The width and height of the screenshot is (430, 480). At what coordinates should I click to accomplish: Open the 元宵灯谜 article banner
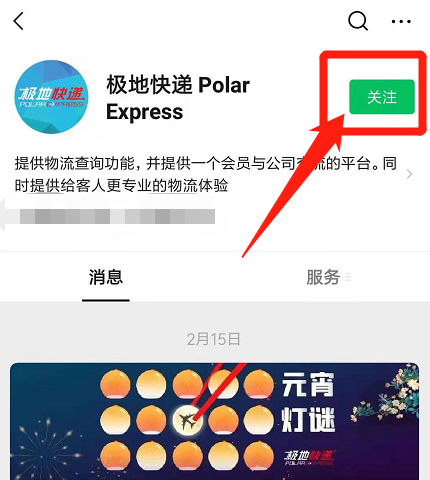click(215, 421)
